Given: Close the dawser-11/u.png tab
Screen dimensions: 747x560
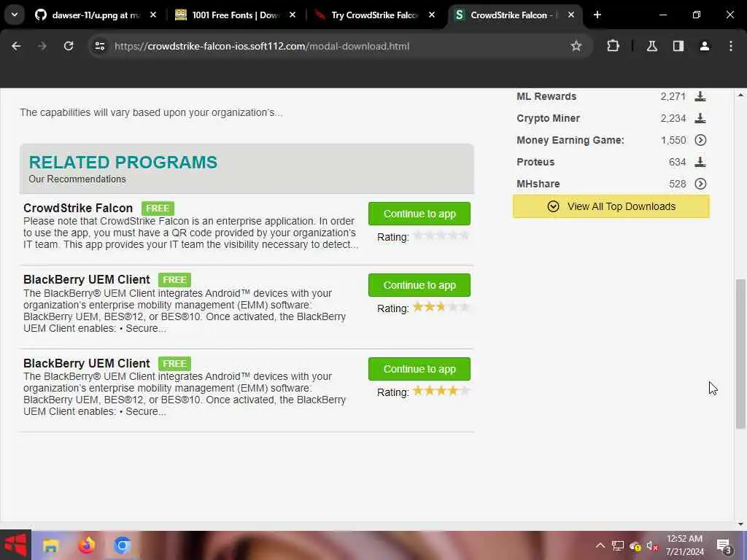Looking at the screenshot, I should click(153, 15).
